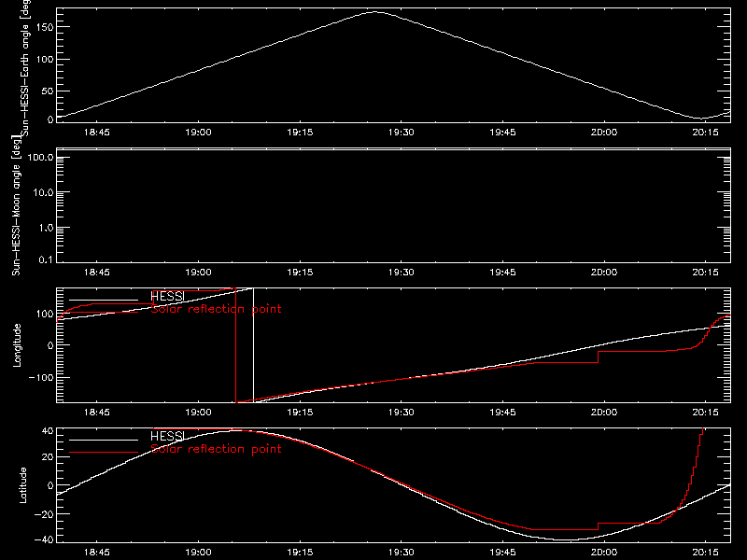Viewport: 747px width, 560px height.
Task: Click 19:30 under the Longitude plot
Action: (402, 413)
